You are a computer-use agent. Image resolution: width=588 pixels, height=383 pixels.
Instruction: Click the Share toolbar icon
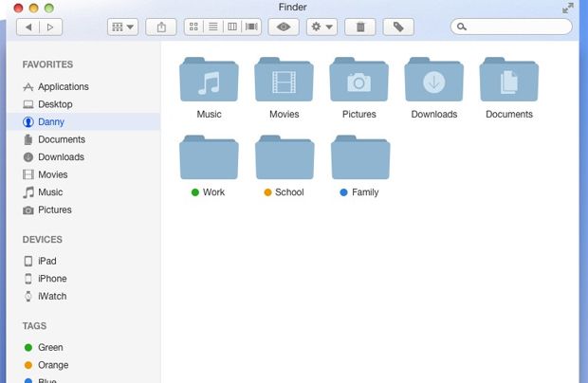161,27
